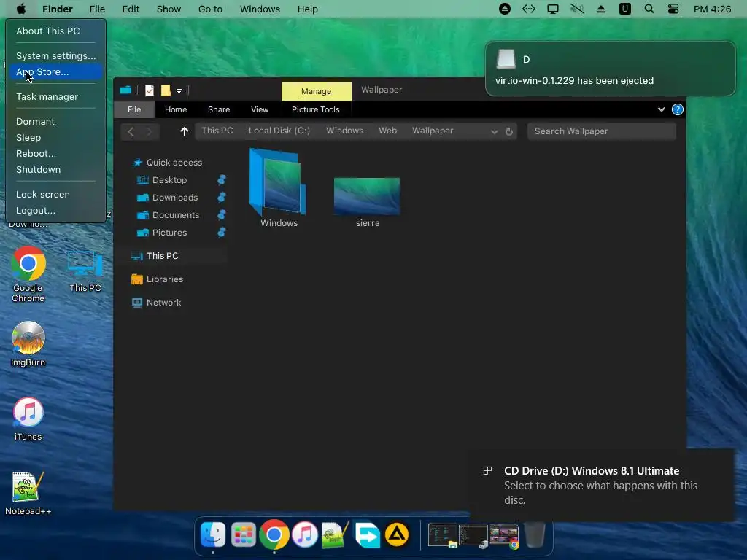The image size is (747, 560).
Task: Click the CD Drive (D:) autoplay notification
Action: click(x=602, y=485)
